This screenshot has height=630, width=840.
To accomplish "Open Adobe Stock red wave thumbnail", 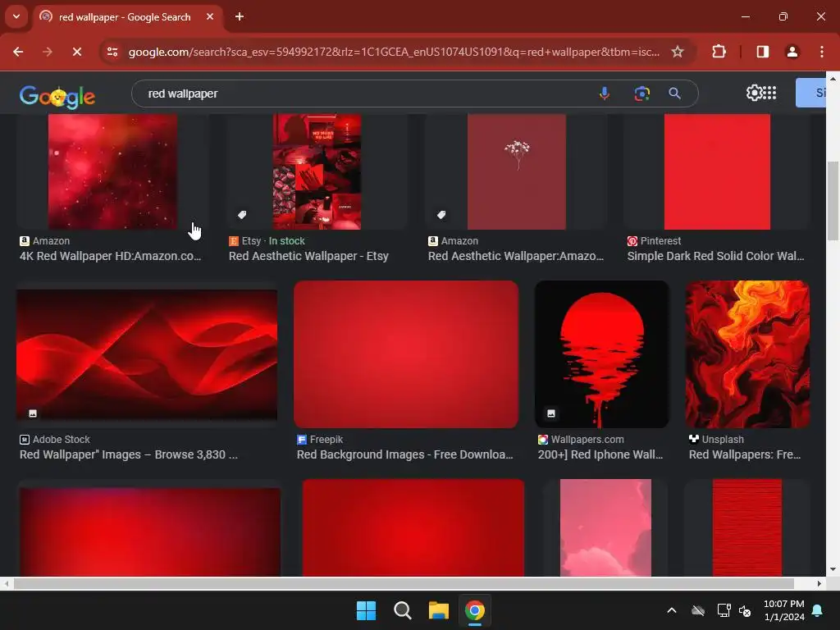I will (147, 354).
